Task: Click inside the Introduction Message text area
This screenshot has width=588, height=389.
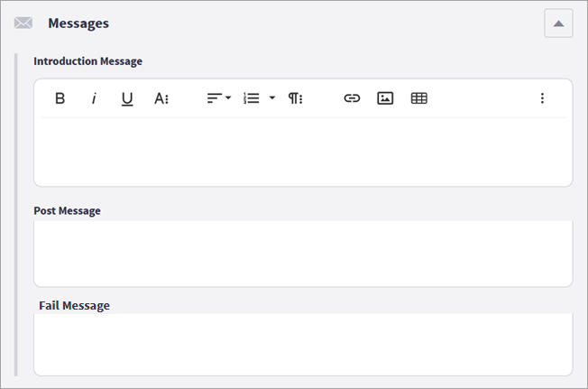Action: point(303,152)
